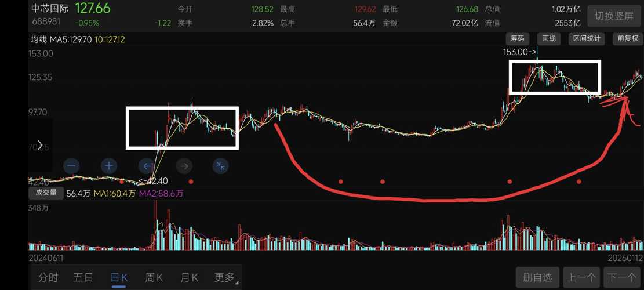Switch to the 分时 tab
This screenshot has width=644, height=290.
coord(48,278)
